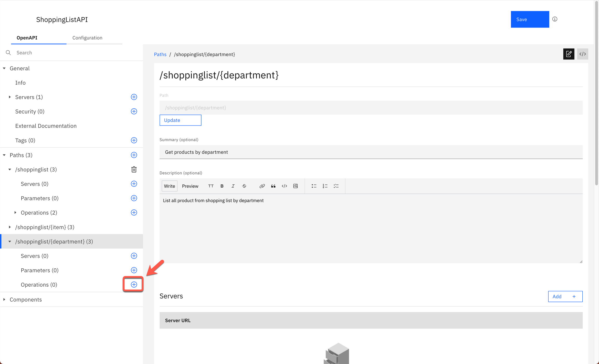Delete the /shoppinglist path via trash icon
This screenshot has width=599, height=364.
click(134, 169)
